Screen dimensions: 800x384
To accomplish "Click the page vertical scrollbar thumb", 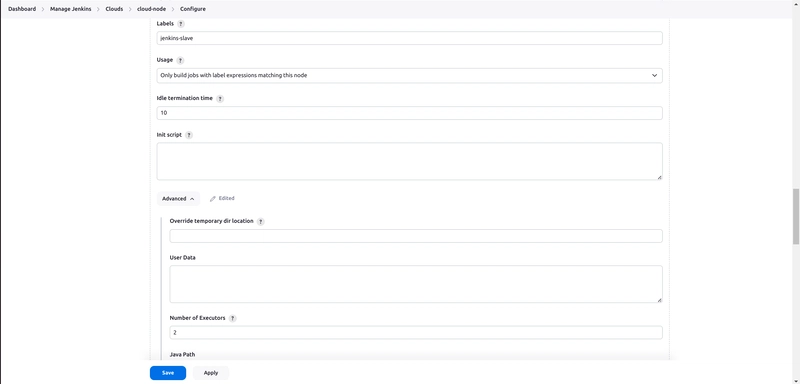I will 795,216.
